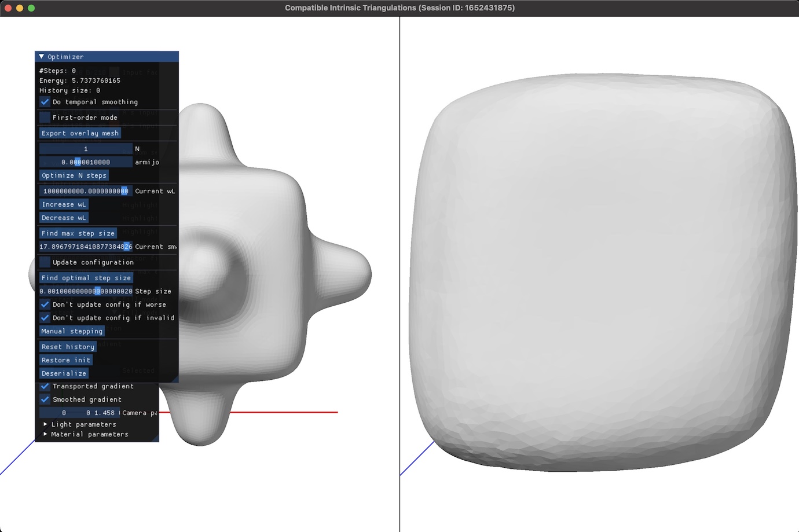799x532 pixels.
Task: Click the armijo value field
Action: pos(86,162)
